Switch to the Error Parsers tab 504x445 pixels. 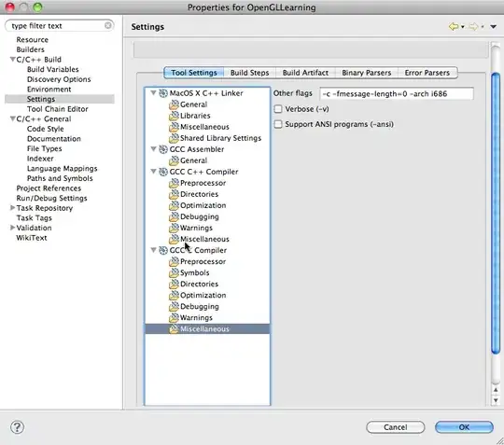427,73
